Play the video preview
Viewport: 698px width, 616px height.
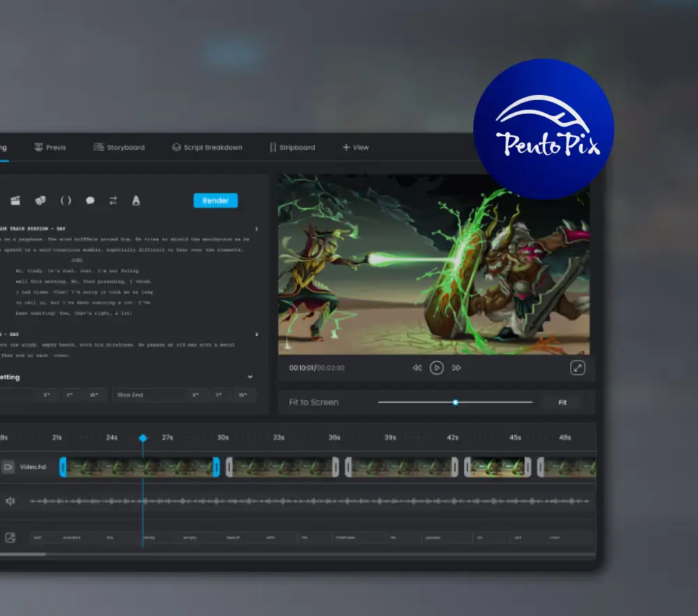(437, 368)
